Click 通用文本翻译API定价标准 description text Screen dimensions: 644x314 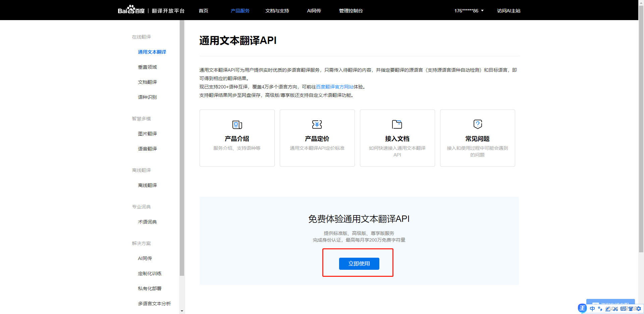[x=317, y=148]
